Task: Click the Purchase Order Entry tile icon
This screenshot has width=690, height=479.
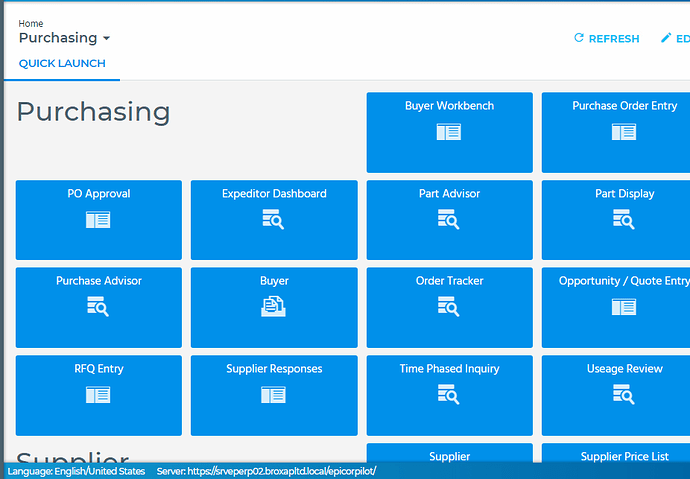Action: point(624,132)
